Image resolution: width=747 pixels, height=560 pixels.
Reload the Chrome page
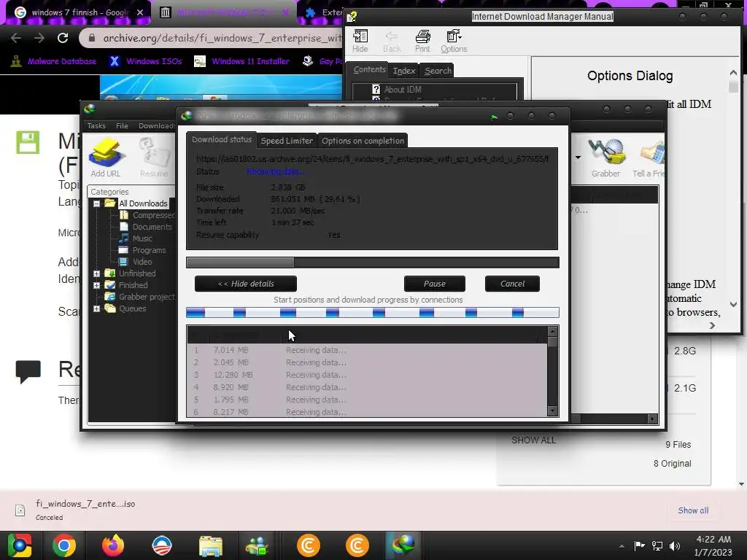pyautogui.click(x=63, y=38)
